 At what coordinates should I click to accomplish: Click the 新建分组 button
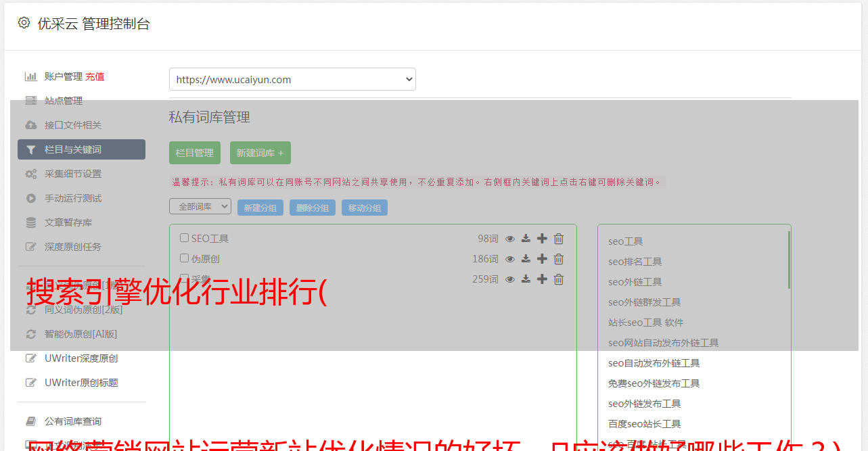tap(260, 208)
